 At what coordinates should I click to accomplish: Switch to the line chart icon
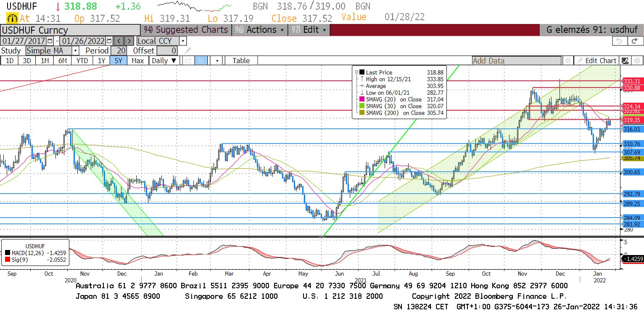pos(189,61)
